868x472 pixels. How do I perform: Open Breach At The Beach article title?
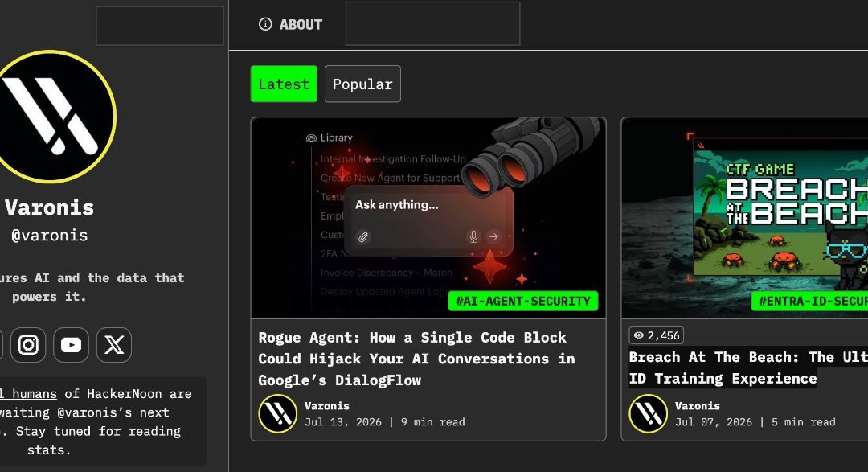(x=748, y=367)
